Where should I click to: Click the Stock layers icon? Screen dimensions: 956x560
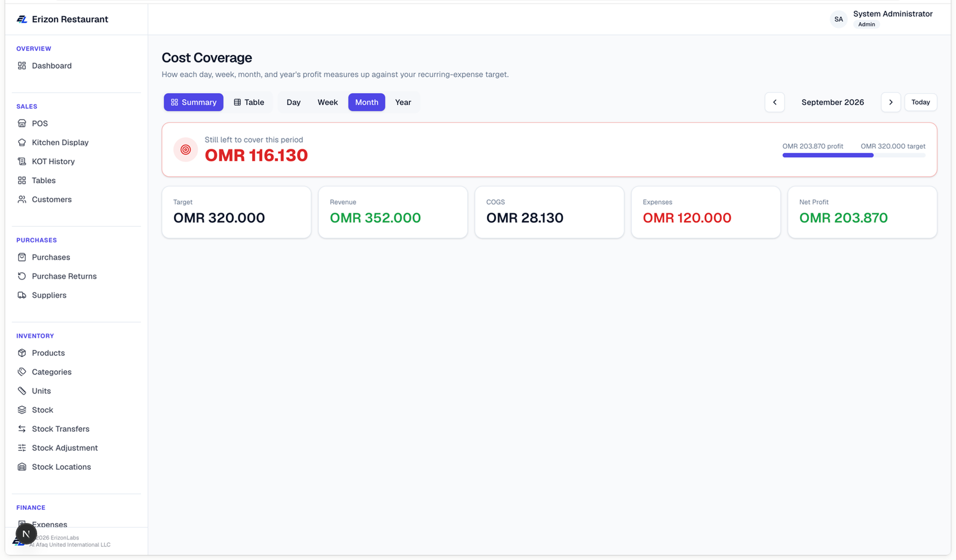[x=22, y=410]
